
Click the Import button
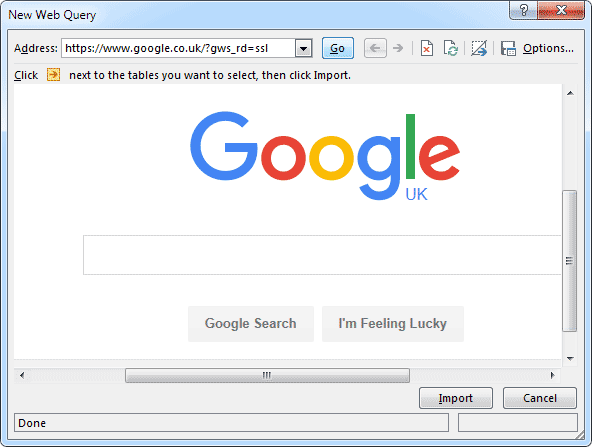[x=456, y=398]
